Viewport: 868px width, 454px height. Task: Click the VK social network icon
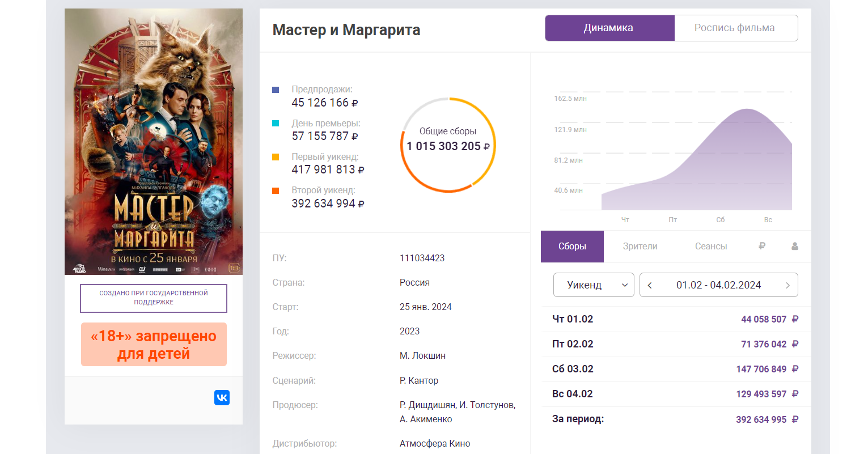[222, 398]
